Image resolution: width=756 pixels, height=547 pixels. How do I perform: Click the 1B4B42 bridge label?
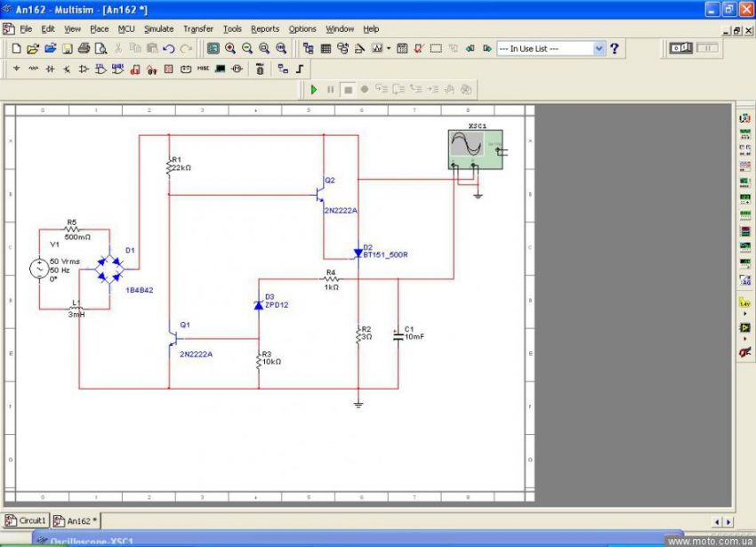click(140, 290)
